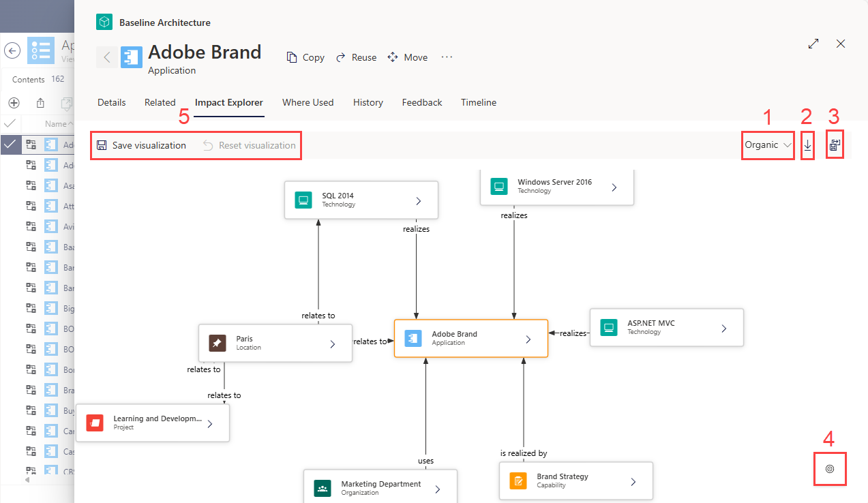Expand the Paris node chevron
This screenshot has height=503, width=868.
tap(333, 344)
